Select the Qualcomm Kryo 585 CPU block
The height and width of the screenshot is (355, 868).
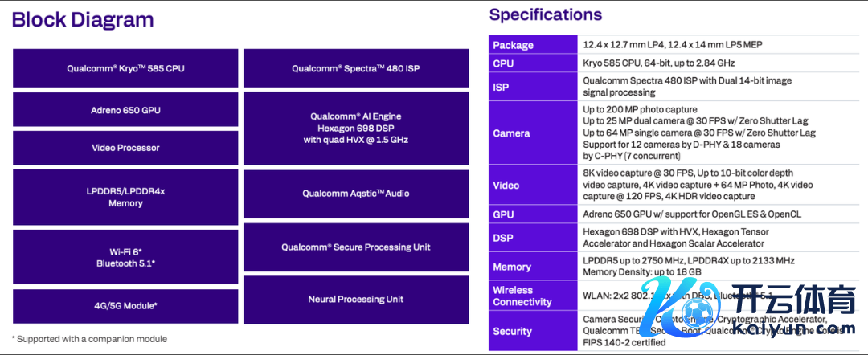tap(125, 68)
